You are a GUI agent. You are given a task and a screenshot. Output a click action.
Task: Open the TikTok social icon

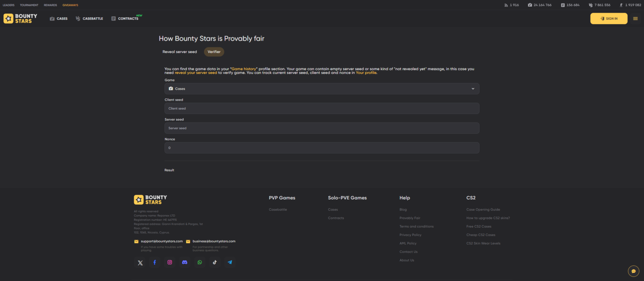[x=215, y=262]
